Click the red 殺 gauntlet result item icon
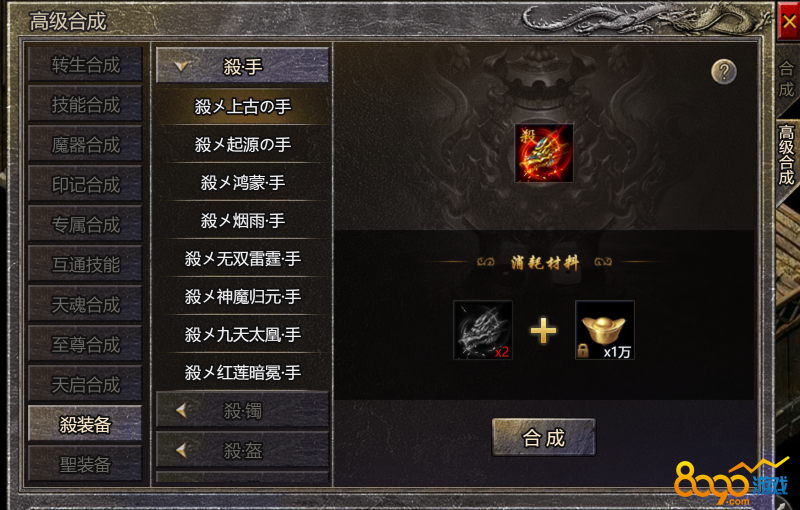The image size is (800, 510). pyautogui.click(x=544, y=152)
